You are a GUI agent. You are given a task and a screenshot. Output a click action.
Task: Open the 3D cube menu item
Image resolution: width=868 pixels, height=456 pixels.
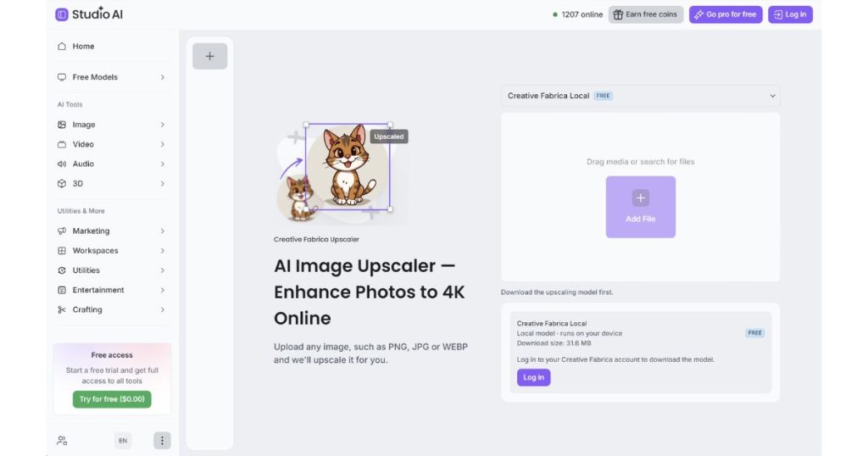coord(111,184)
